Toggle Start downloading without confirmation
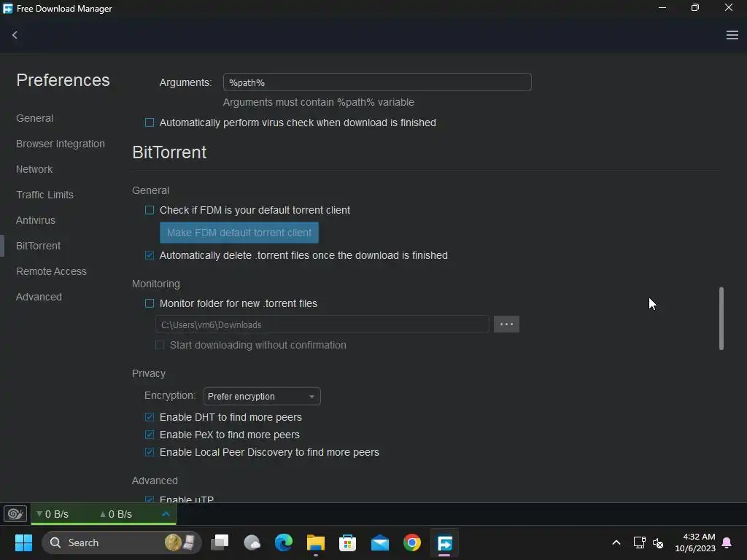 tap(160, 345)
